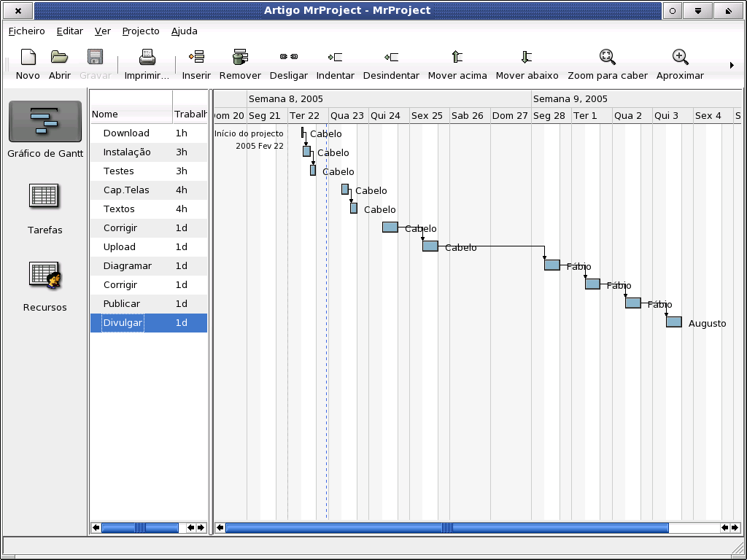
Task: Open the Projecto menu
Action: coord(141,31)
